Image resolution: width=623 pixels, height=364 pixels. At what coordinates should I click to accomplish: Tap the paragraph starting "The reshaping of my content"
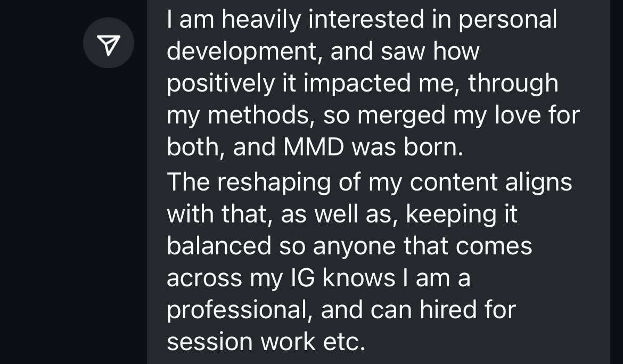tap(370, 262)
